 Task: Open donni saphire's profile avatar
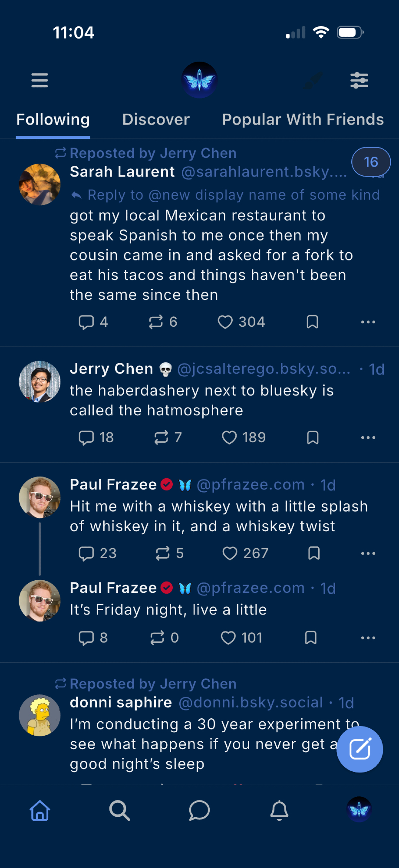[x=40, y=715]
